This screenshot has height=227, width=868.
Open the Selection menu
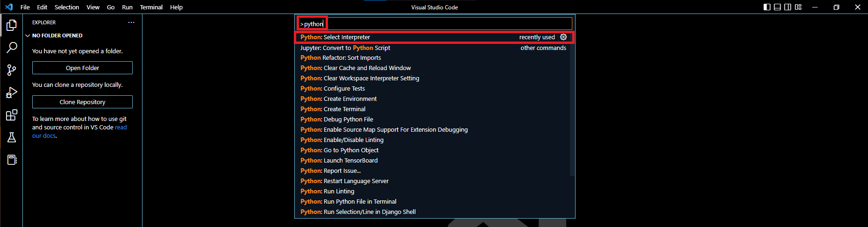point(67,7)
